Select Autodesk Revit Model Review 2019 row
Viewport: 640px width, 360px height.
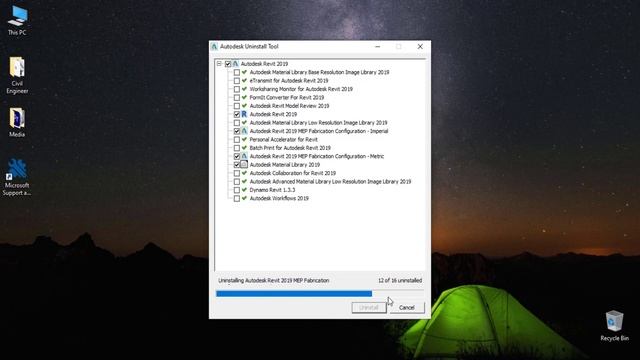coord(289,106)
